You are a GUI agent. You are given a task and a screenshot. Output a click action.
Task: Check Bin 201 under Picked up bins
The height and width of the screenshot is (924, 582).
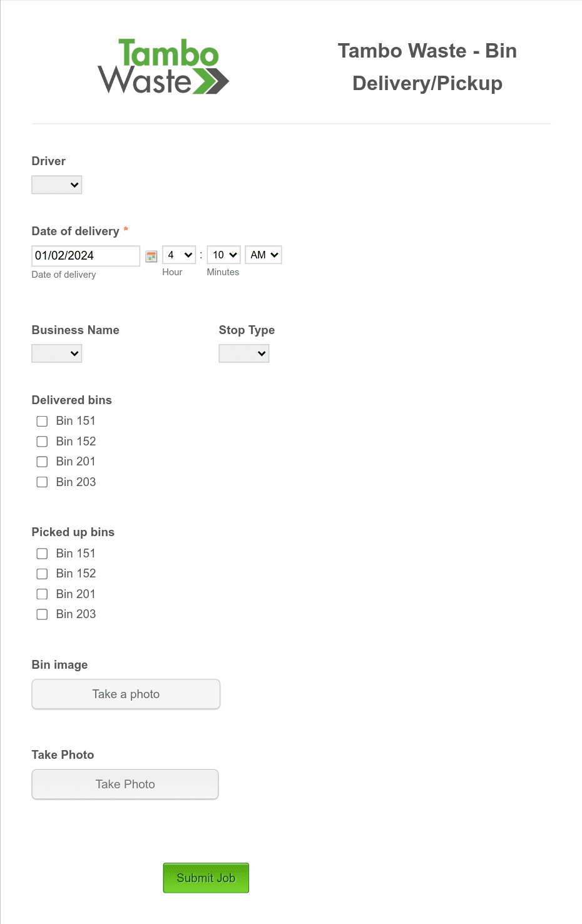coord(42,594)
